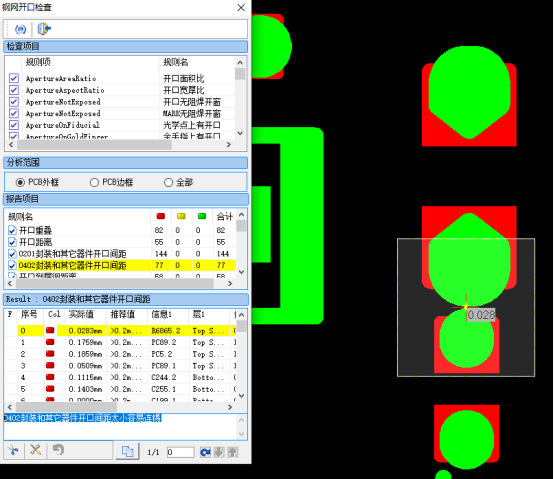Toggle the ApertureOnFiducial rule checkbox
The width and height of the screenshot is (554, 479).
(x=14, y=125)
